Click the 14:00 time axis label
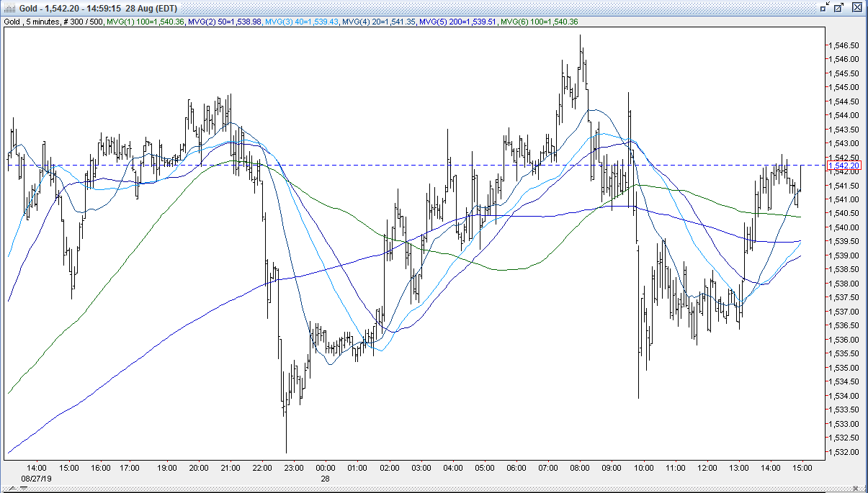868x493 pixels. tap(37, 469)
